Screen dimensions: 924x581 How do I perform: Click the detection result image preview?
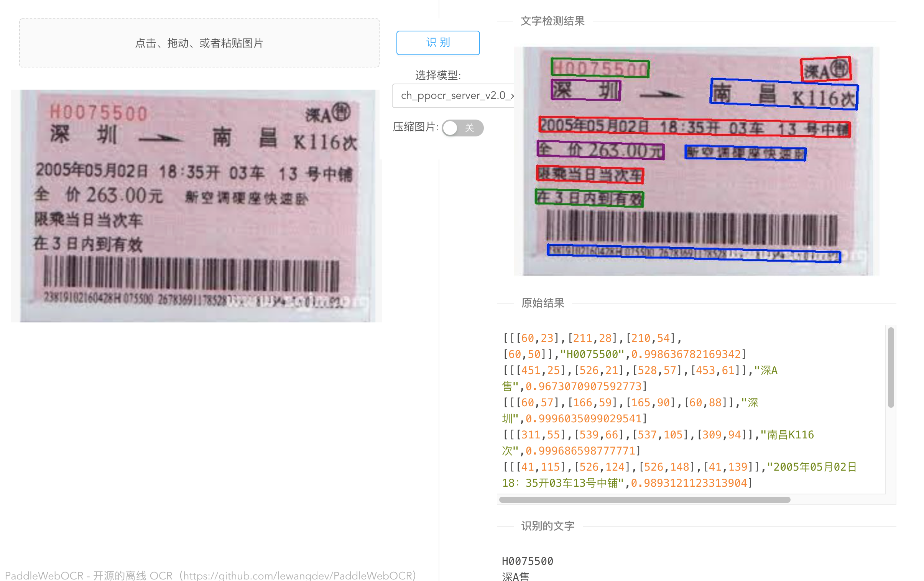click(696, 161)
